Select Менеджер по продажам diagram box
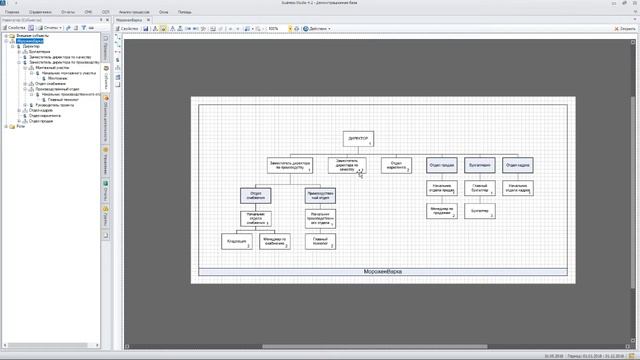640x360 pixels. click(x=442, y=211)
